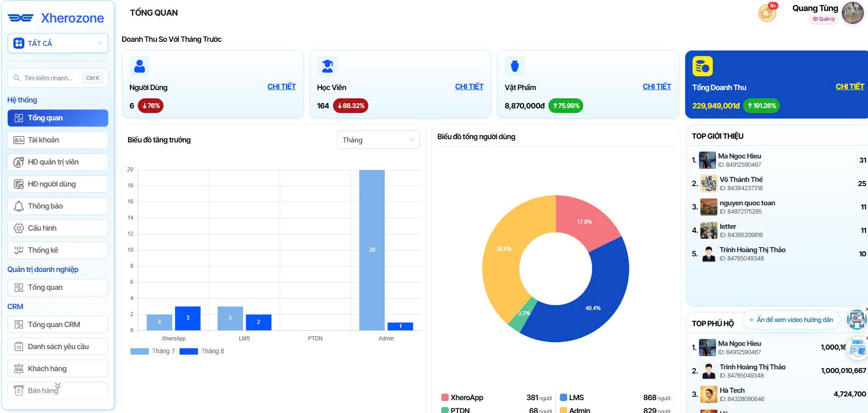Open the chatbot robot icon
868x413 pixels.
click(x=857, y=348)
